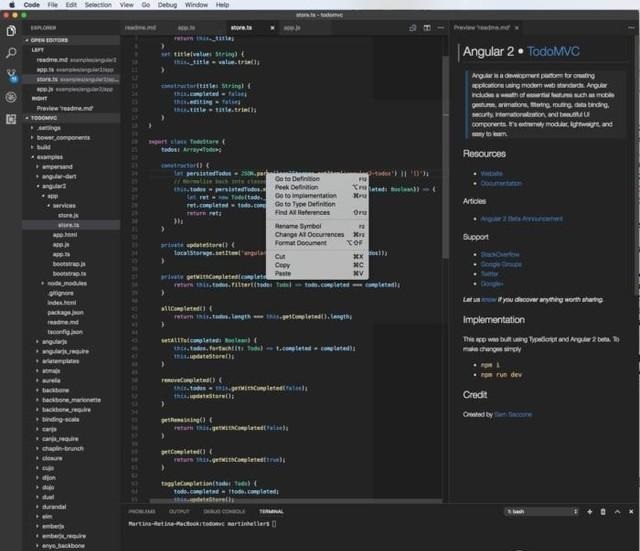Open the Explorer view in activity bar
This screenshot has height=551, width=640.
point(11,31)
